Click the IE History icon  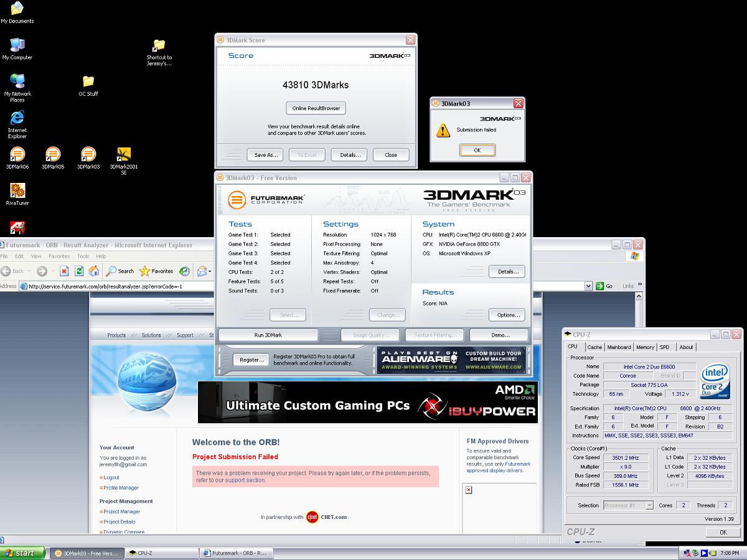[x=185, y=271]
